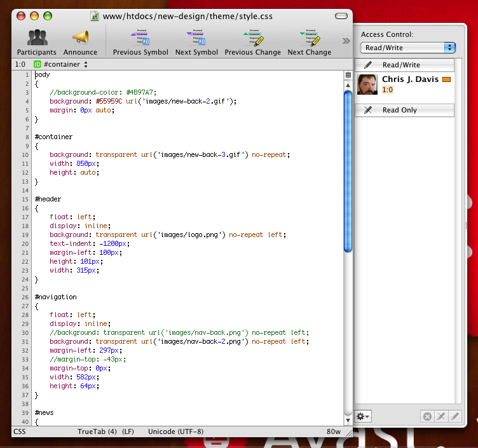Viewport: 478px width, 448px height.
Task: Place cursor on 'body' line 1
Action: (x=42, y=75)
